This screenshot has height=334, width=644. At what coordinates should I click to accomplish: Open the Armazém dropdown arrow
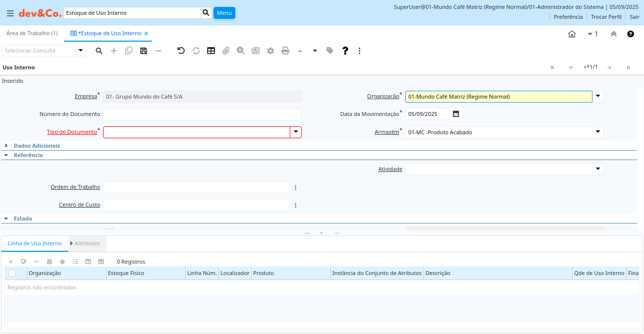pos(598,132)
